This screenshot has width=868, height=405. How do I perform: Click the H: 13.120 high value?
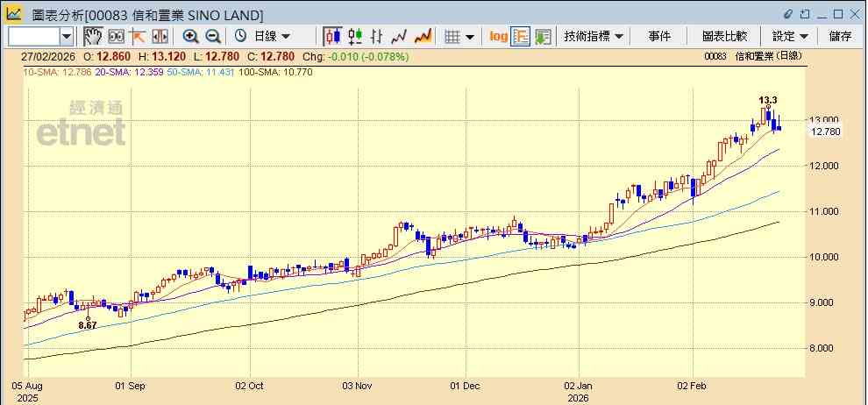click(x=162, y=57)
